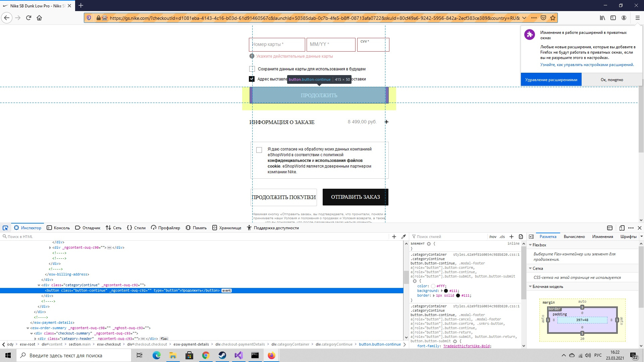Collapse the esw-order-summary node
Viewport: 644px width, 362px height.
[x=28, y=328]
